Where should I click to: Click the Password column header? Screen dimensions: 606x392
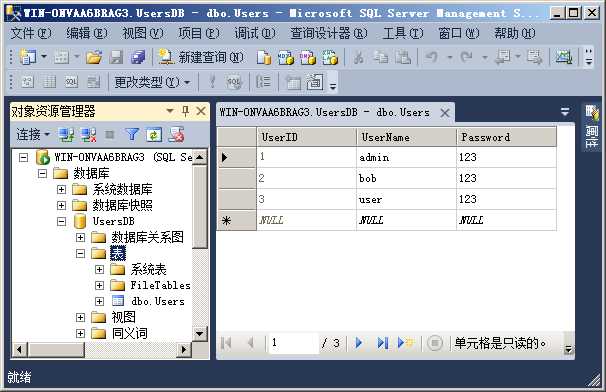506,137
